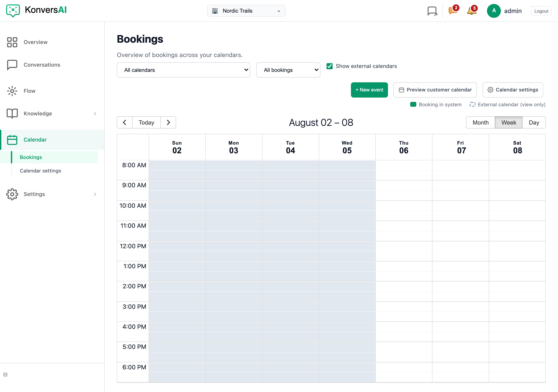Open the All calendars dropdown
This screenshot has height=392, width=558.
click(184, 70)
